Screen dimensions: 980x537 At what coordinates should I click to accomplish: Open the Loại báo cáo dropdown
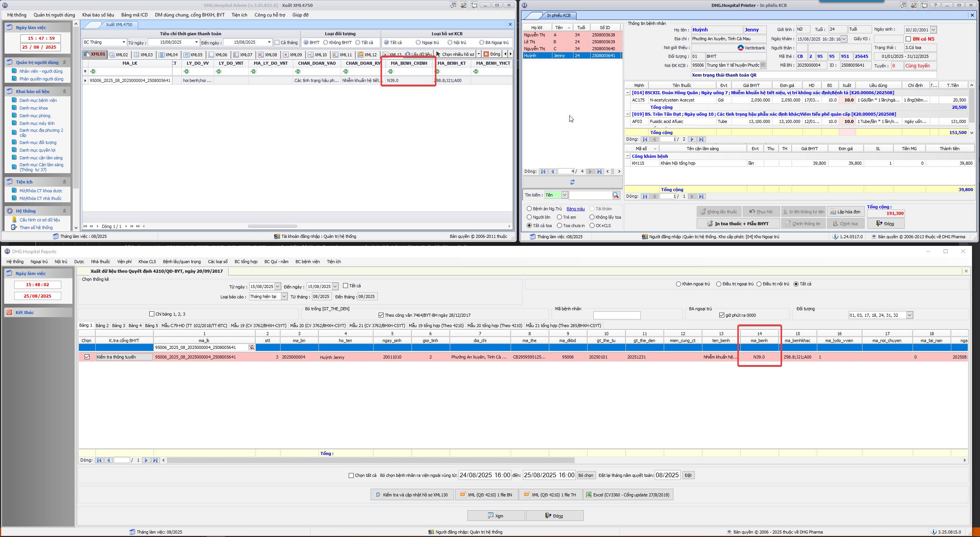click(284, 296)
